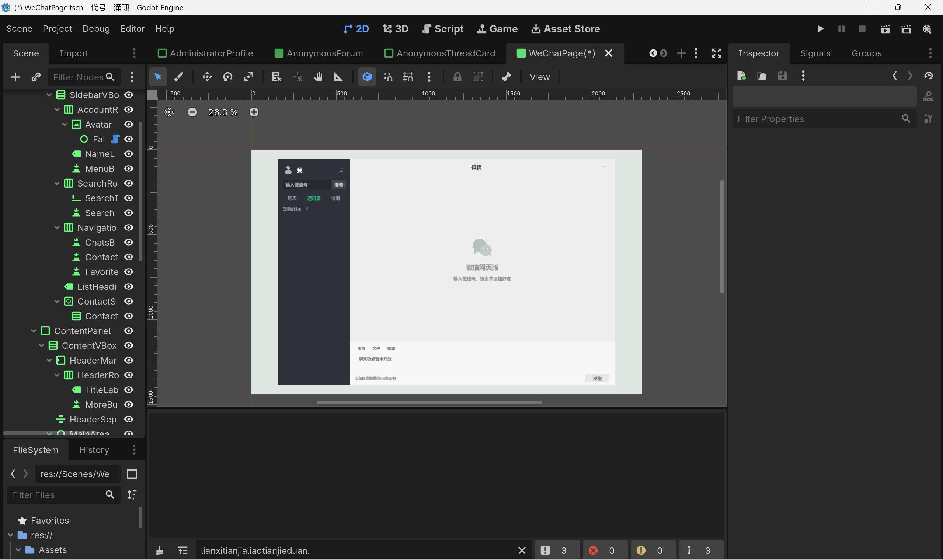The width and height of the screenshot is (943, 560).
Task: Select the Move Mode tool
Action: click(207, 77)
